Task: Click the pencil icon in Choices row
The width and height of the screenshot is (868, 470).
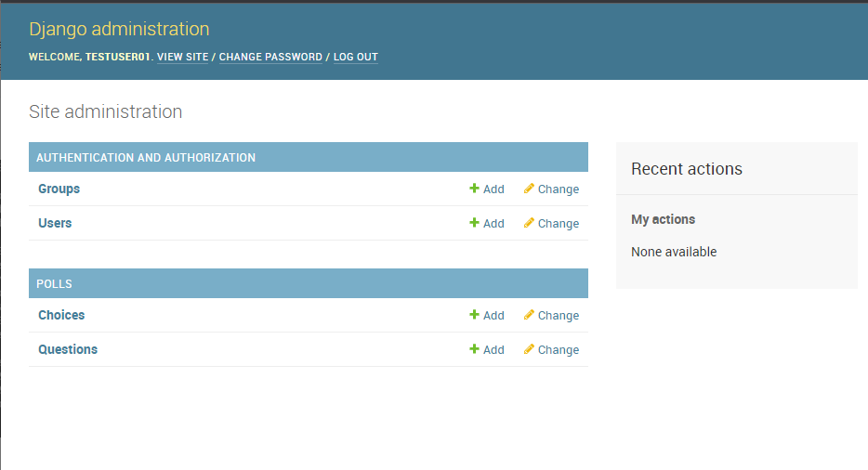Action: (x=529, y=315)
